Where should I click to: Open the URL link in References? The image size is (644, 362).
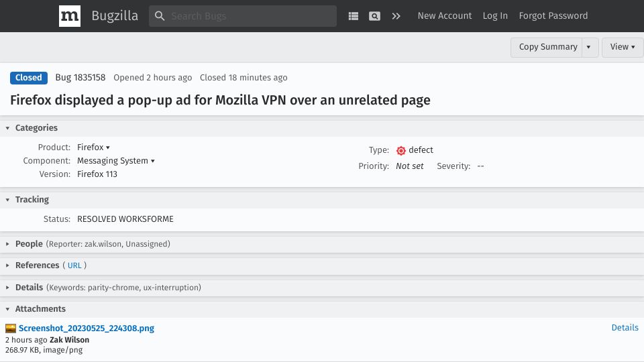click(74, 265)
